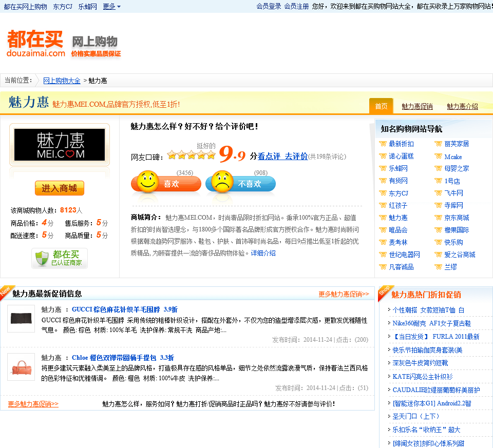Click 乐蜂网 in shopping site navigation

coord(398,168)
